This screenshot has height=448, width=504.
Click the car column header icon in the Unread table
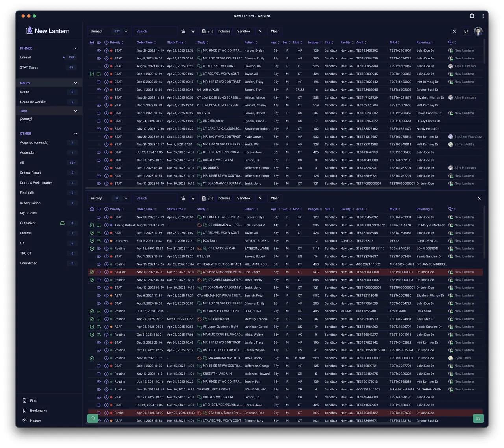92,43
